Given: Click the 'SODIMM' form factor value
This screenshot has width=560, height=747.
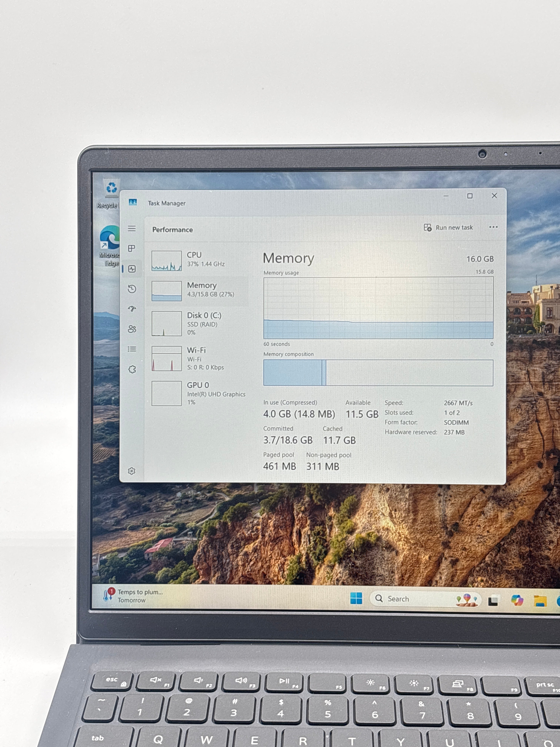Looking at the screenshot, I should [456, 422].
